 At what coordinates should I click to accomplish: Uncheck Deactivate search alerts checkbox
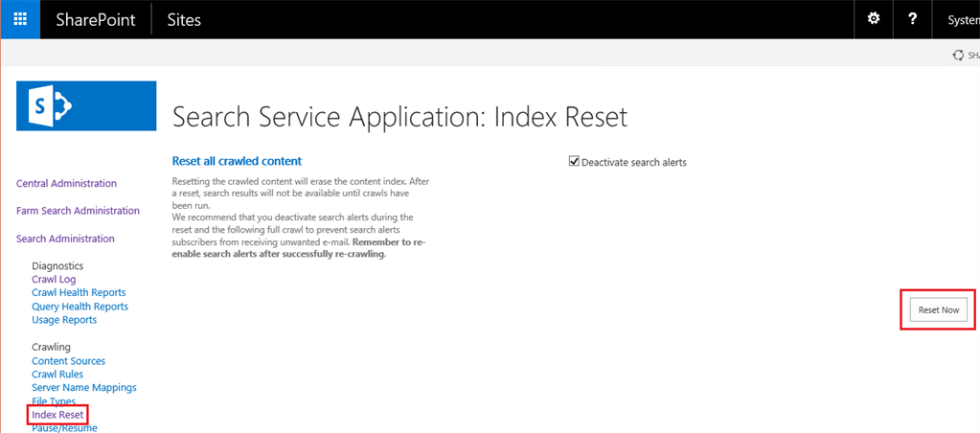click(574, 161)
